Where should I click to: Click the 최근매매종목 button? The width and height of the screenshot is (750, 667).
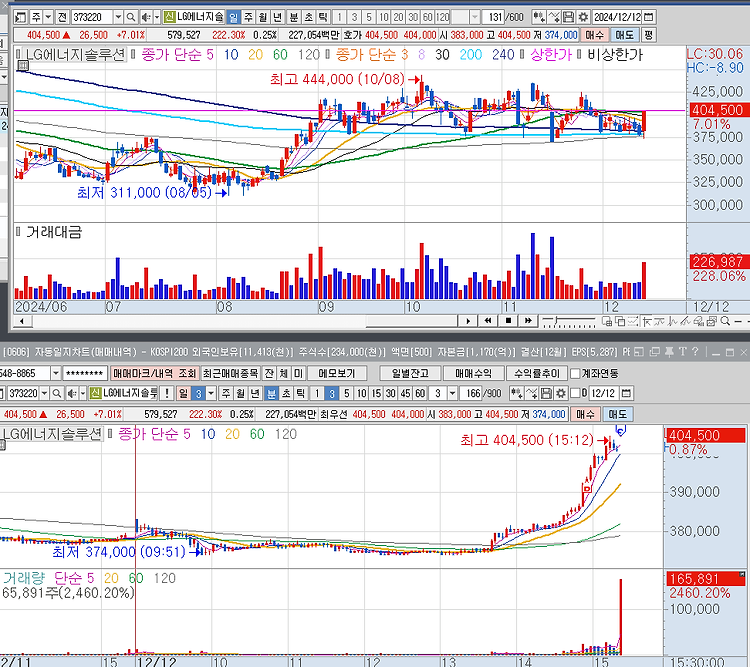click(231, 373)
